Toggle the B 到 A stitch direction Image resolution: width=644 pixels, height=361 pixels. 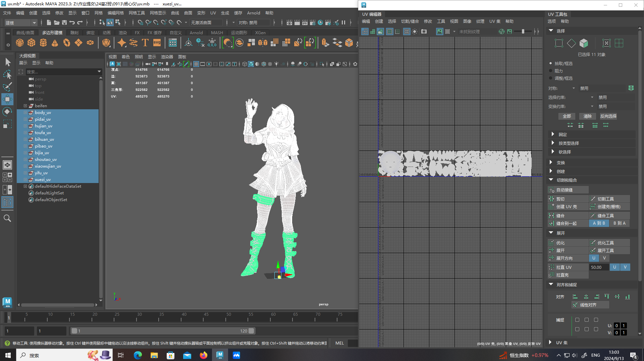tap(620, 223)
